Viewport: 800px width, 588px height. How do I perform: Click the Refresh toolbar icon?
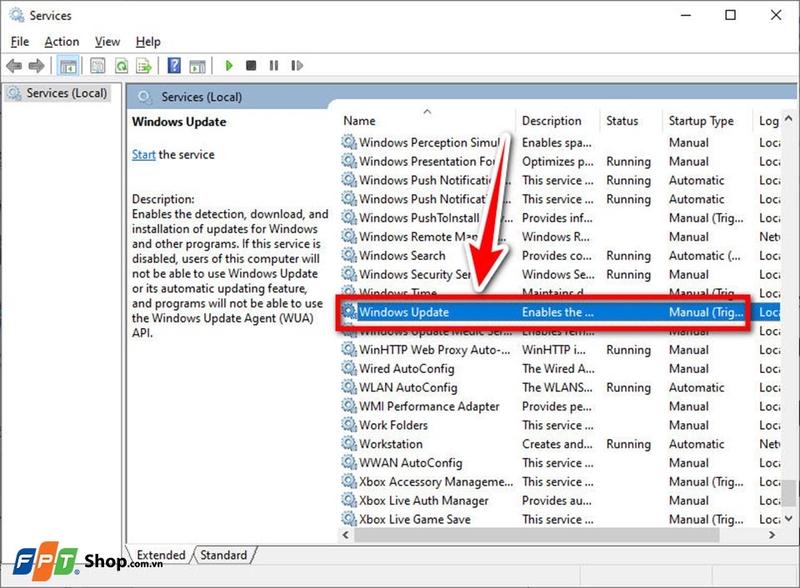[121, 66]
